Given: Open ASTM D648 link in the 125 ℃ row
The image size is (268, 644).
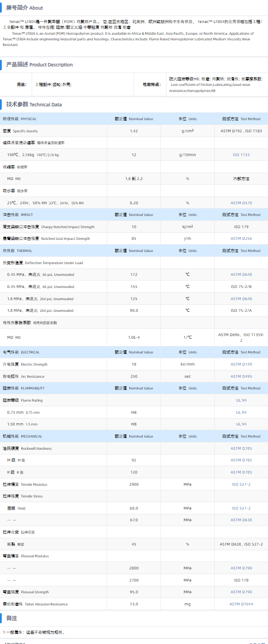Looking at the screenshot, I should [241, 299].
